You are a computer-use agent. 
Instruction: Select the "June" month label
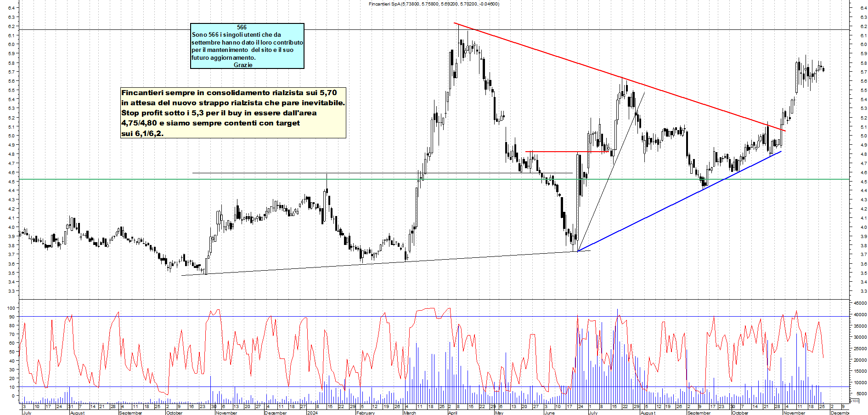point(549,413)
